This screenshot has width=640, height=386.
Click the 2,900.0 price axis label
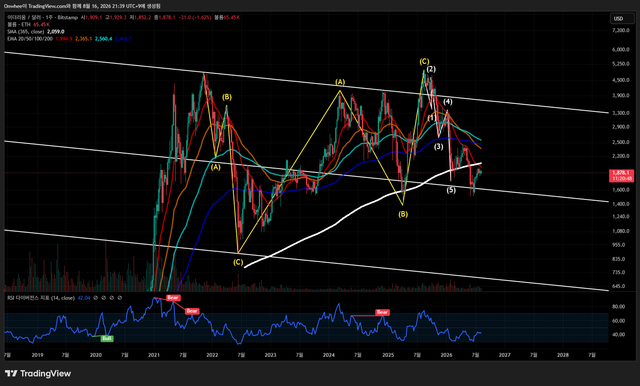pyautogui.click(x=620, y=127)
